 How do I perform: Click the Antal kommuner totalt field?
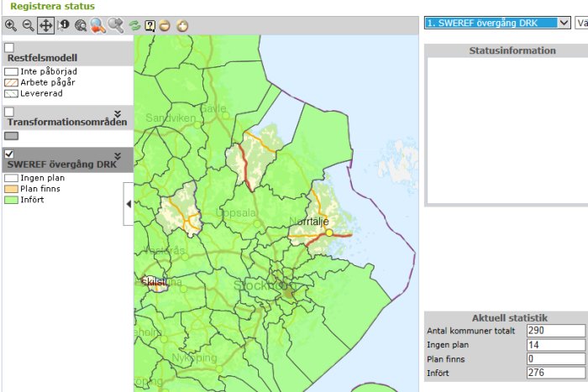[556, 331]
